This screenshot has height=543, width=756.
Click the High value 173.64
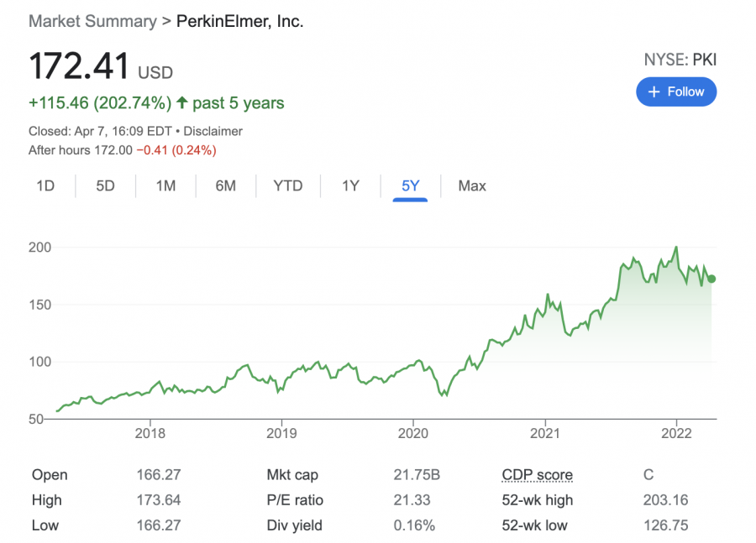[158, 499]
